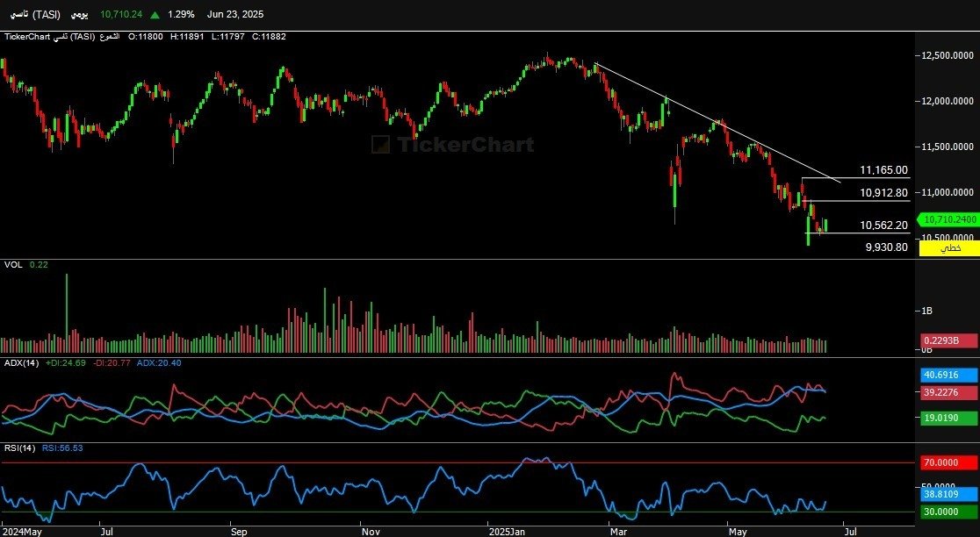Click the TASI symbol name in the top bar
Viewport: 980px width, 537px height.
[x=35, y=14]
